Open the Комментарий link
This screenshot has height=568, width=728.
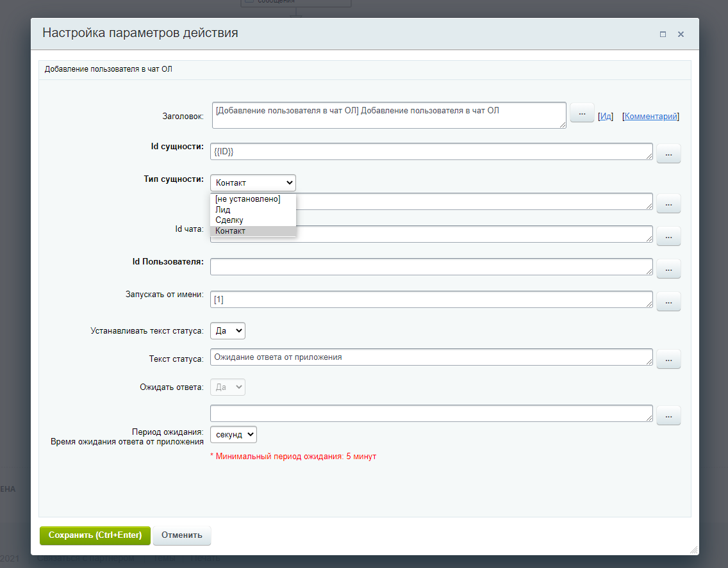coord(650,117)
